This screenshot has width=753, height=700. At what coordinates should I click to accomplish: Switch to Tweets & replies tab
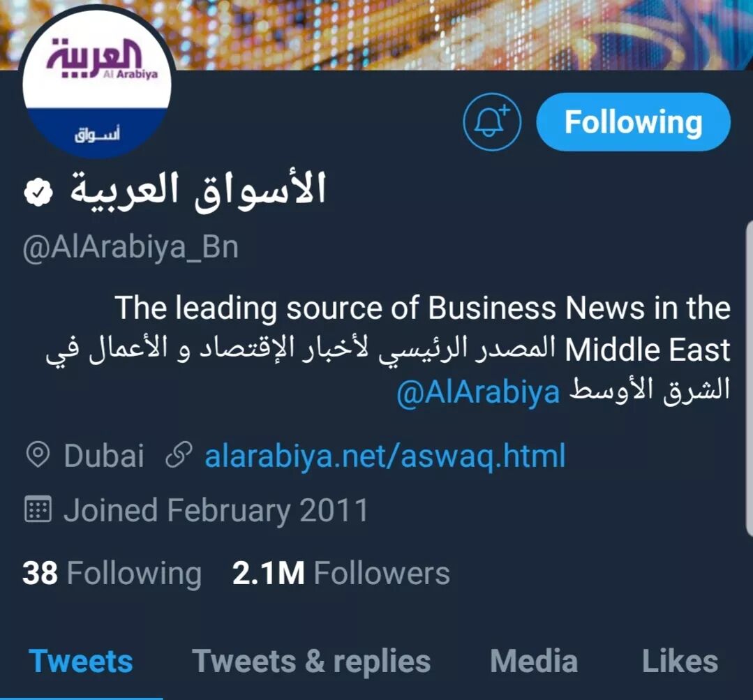[311, 661]
